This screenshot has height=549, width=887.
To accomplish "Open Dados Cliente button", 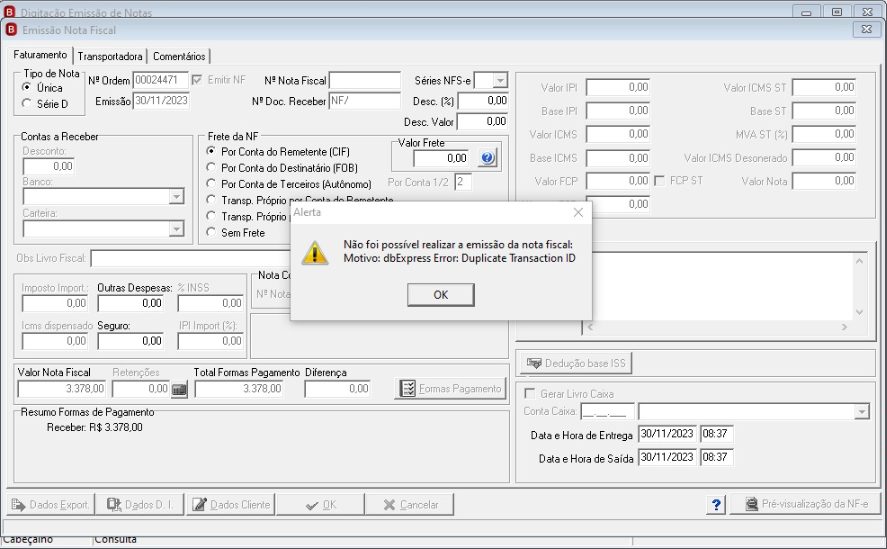I will point(231,504).
